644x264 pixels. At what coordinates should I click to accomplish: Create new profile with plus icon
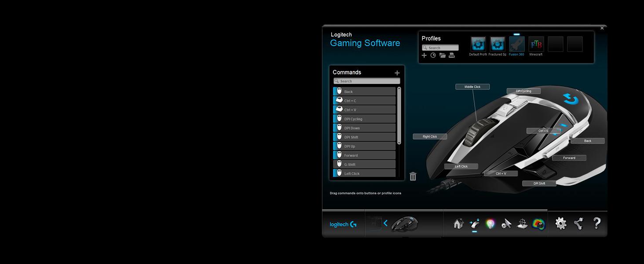click(x=424, y=55)
